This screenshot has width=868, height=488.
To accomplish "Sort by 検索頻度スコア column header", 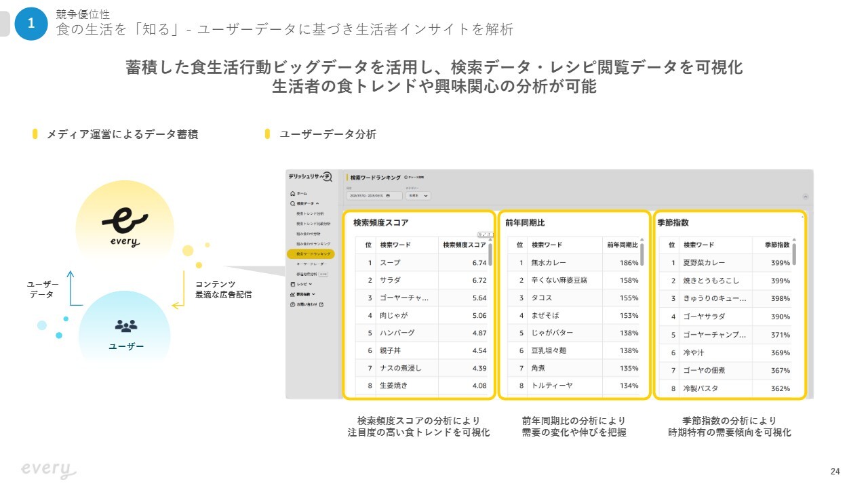I will tap(465, 245).
